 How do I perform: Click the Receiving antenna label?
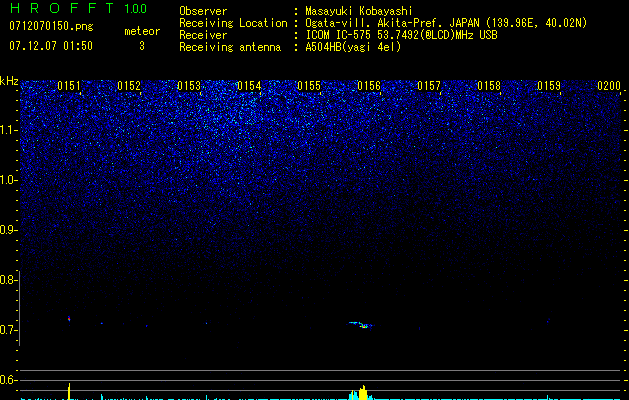tap(230, 47)
